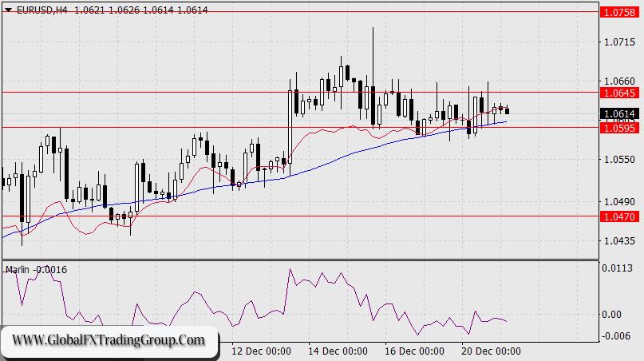Click the 1.0715 price scale value
This screenshot has width=644, height=361.
(619, 42)
